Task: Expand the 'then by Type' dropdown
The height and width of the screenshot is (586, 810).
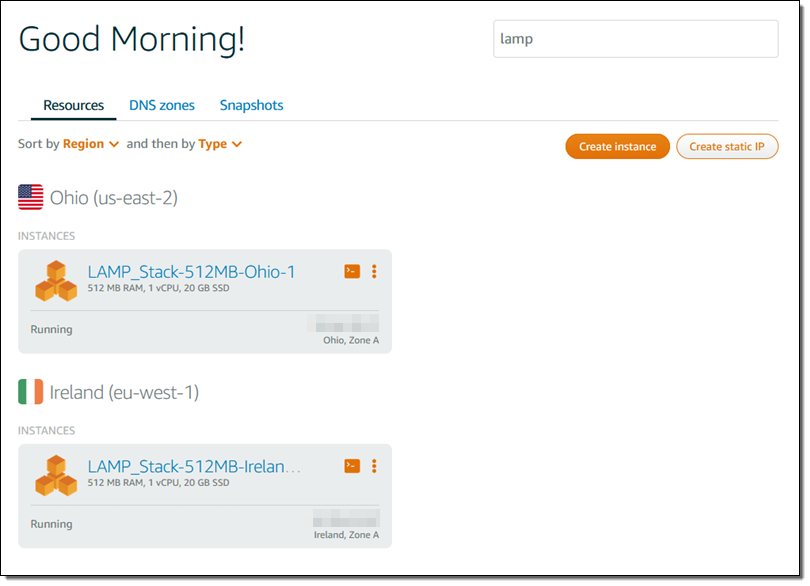Action: pos(220,144)
